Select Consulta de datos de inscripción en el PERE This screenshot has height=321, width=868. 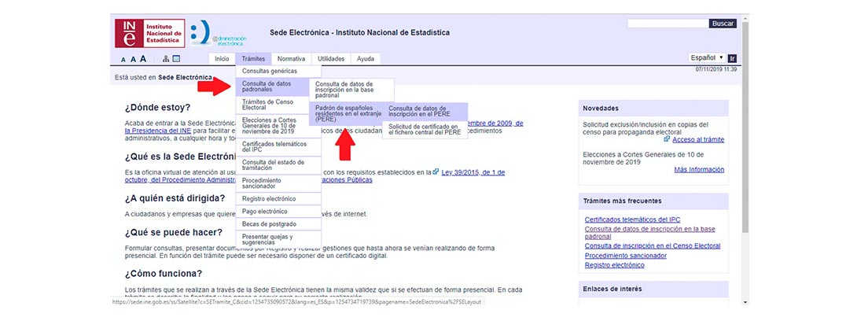pyautogui.click(x=425, y=111)
